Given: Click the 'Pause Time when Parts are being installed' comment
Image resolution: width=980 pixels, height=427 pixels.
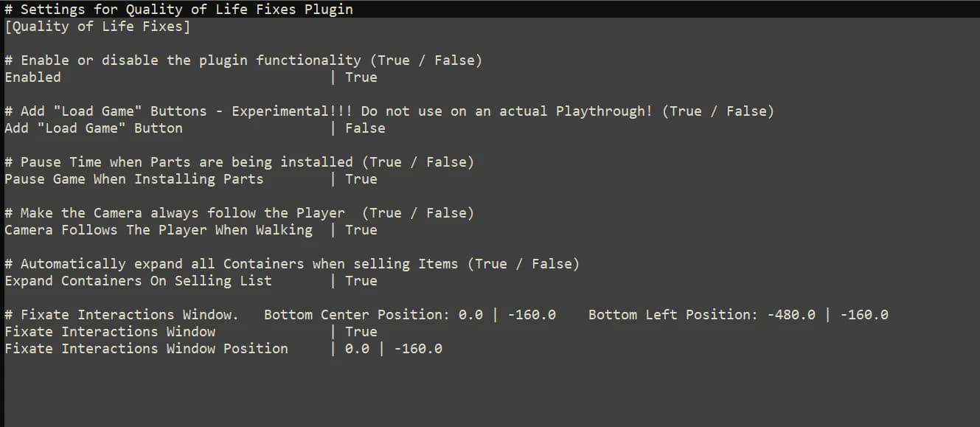Looking at the screenshot, I should 239,162.
